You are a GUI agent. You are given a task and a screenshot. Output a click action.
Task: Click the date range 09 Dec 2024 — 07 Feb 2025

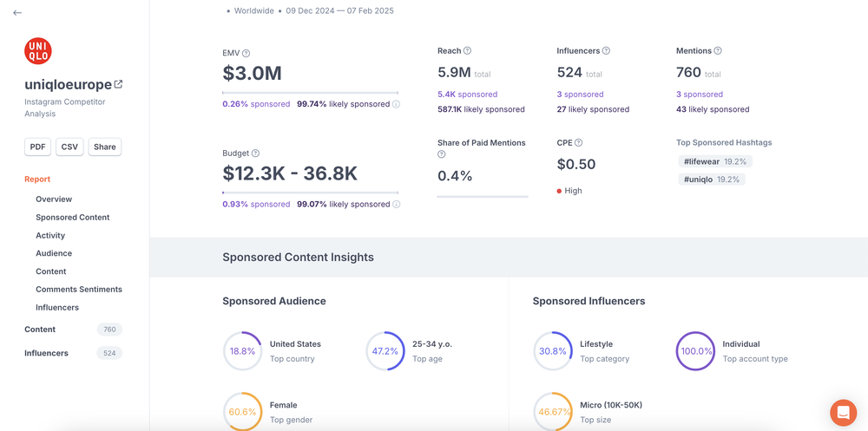pos(340,10)
